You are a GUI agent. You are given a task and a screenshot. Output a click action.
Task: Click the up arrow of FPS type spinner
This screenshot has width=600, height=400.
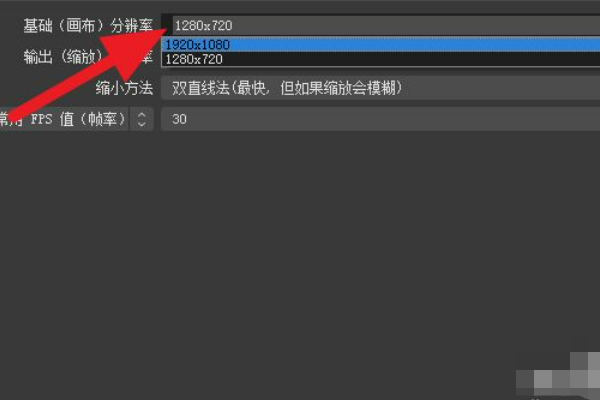(142, 114)
